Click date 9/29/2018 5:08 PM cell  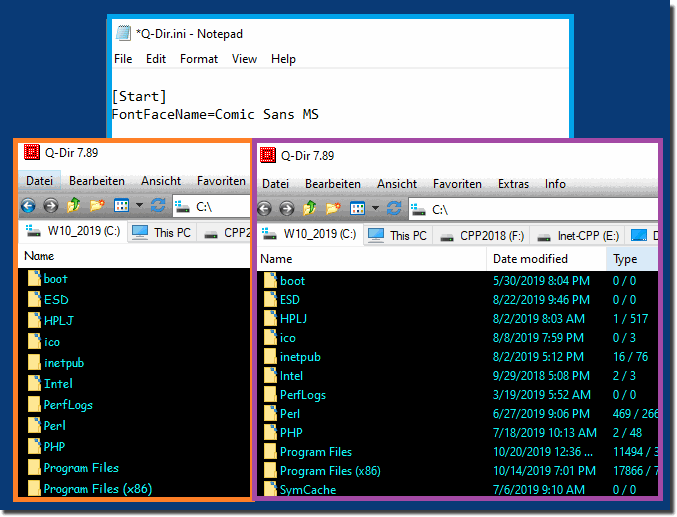(x=541, y=376)
